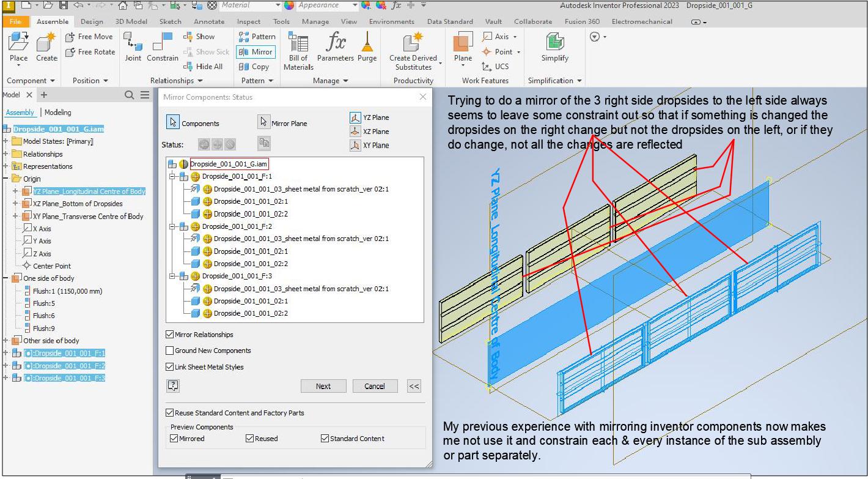The image size is (868, 479).
Task: Activate the Mirror tool in Pattern panel
Action: [x=256, y=52]
